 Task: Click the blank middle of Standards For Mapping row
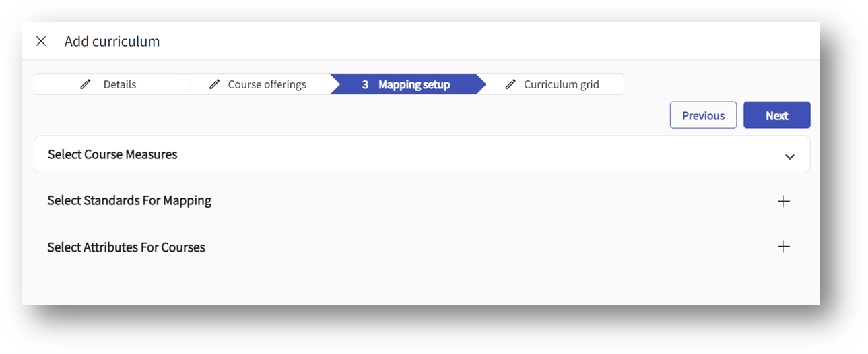tap(471, 201)
